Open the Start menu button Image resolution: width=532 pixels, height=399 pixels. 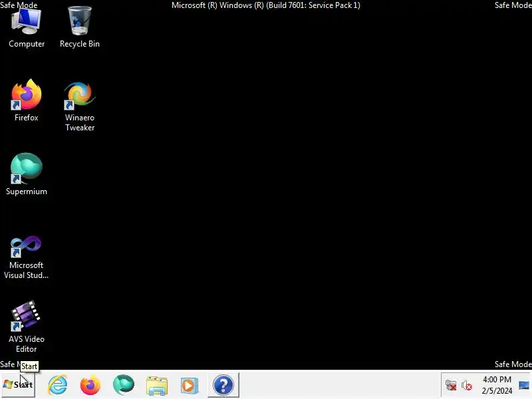pos(18,384)
